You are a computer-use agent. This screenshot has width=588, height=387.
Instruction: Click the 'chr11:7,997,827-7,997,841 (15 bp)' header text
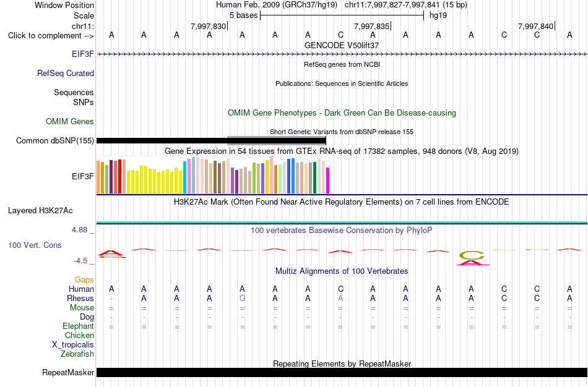tap(406, 5)
